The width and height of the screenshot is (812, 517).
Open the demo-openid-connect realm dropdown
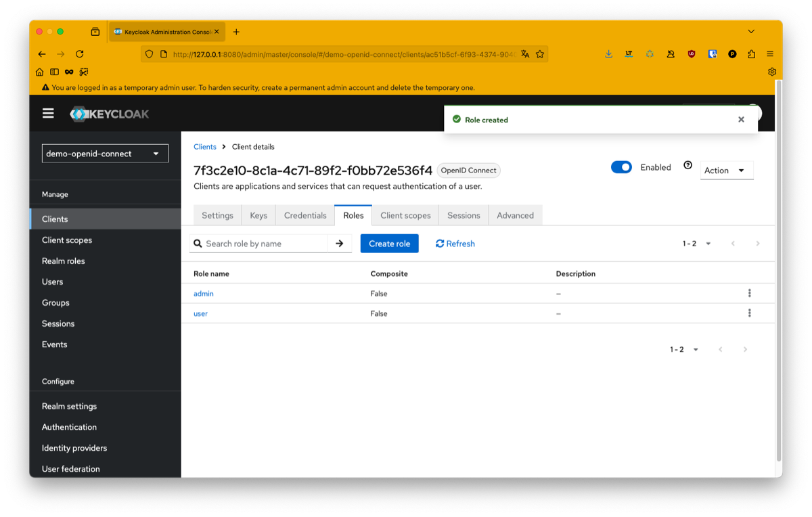pos(105,154)
